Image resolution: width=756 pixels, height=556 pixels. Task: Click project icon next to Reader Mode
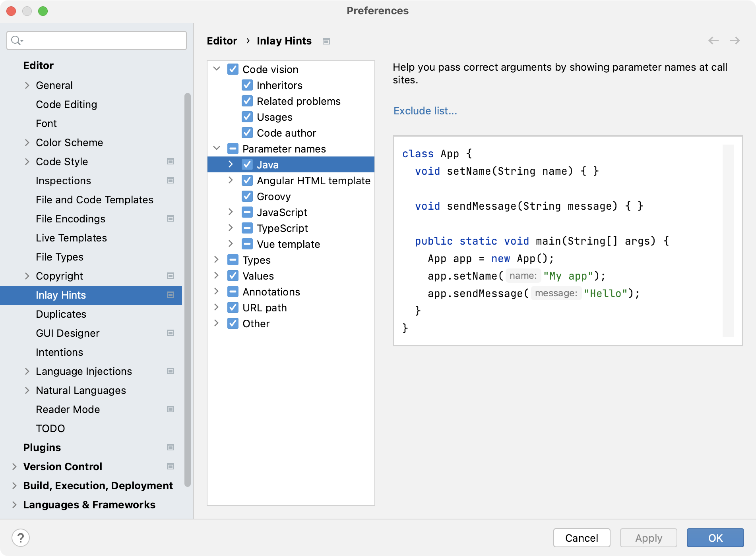[x=171, y=409]
